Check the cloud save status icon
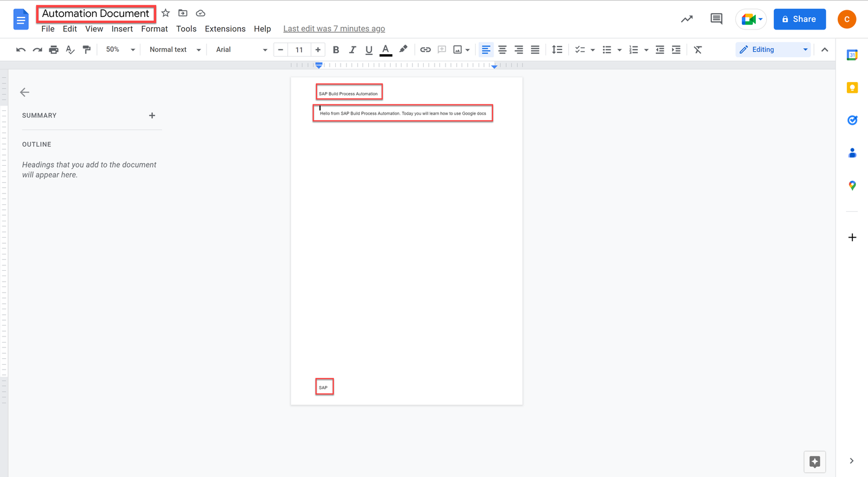 (x=201, y=13)
